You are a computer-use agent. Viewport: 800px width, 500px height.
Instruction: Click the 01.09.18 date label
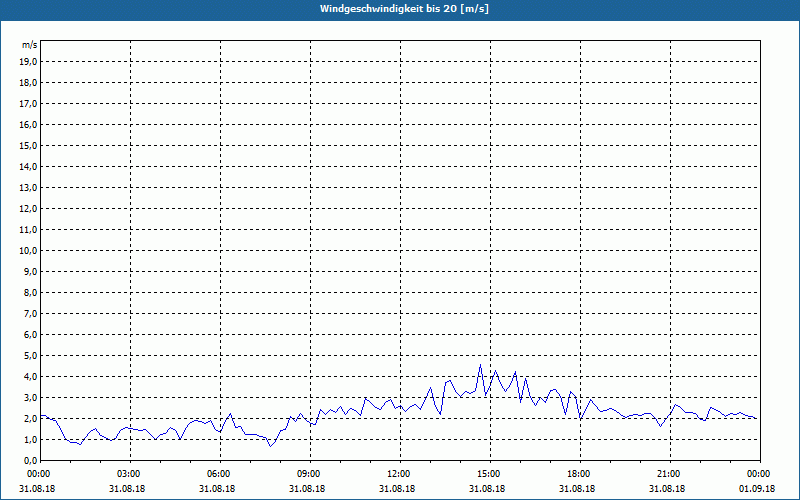(x=757, y=489)
